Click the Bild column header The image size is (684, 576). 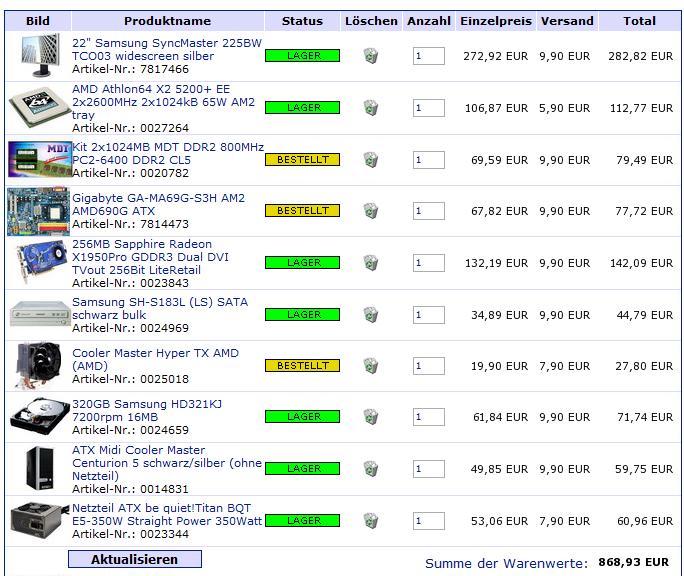coord(38,21)
